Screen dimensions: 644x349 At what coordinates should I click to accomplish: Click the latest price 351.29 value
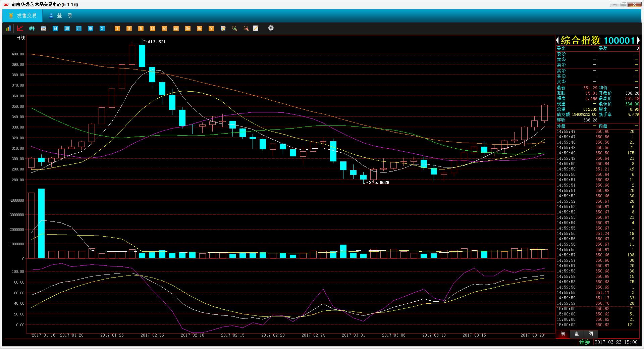(x=590, y=88)
